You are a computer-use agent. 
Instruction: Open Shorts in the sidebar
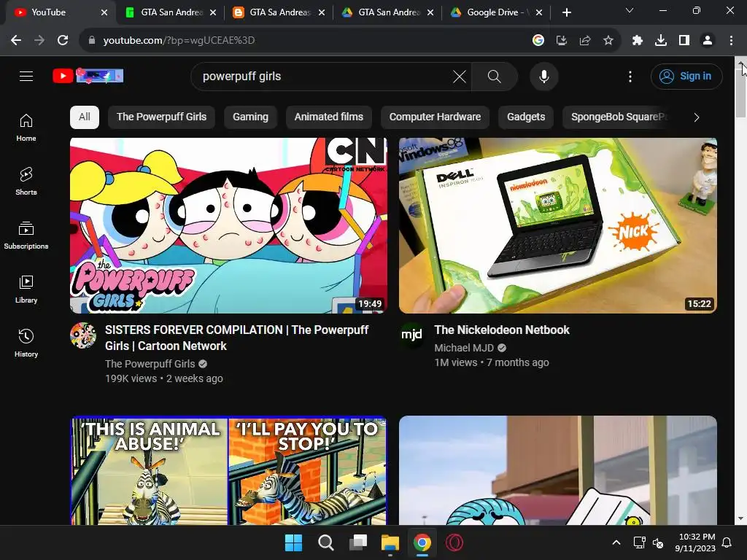26,182
